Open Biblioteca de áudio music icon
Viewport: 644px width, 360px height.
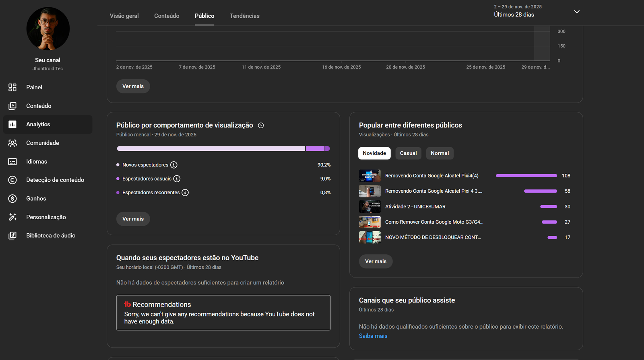tap(12, 235)
